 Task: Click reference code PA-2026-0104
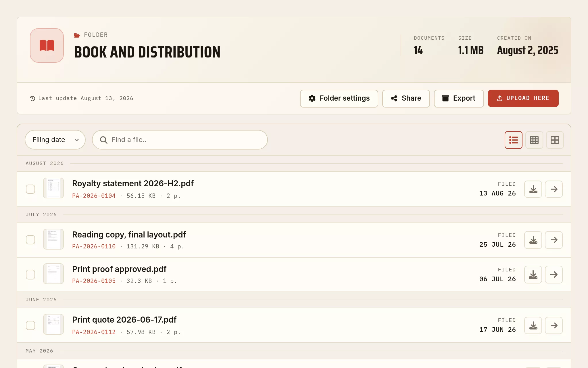[94, 196]
